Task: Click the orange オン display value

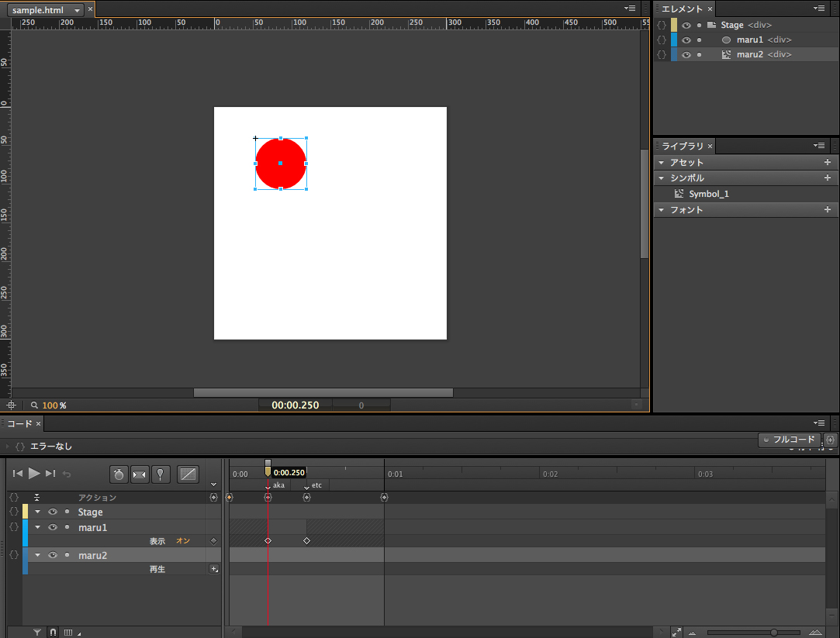Action: tap(183, 540)
